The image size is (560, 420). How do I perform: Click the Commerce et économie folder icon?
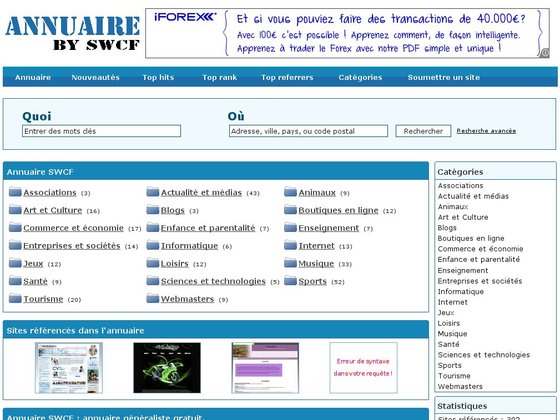click(15, 227)
